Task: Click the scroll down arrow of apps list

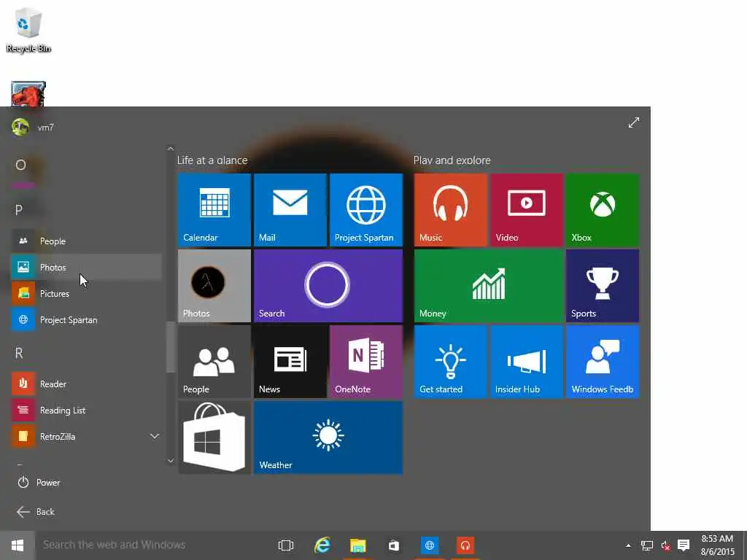Action: [x=171, y=461]
